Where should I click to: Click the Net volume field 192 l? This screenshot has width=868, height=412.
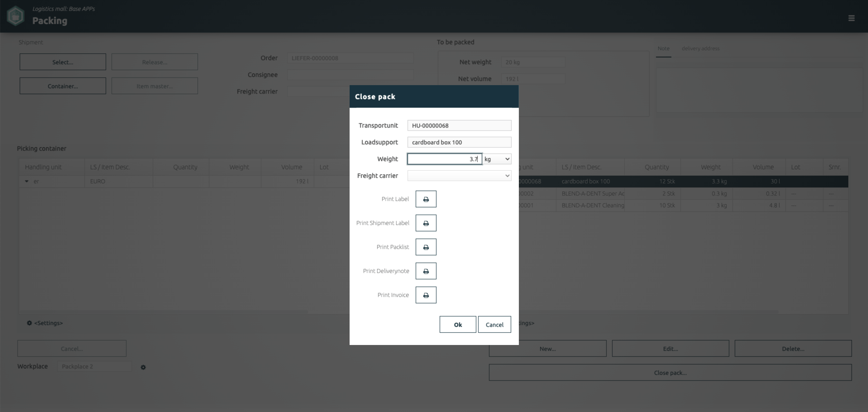533,79
